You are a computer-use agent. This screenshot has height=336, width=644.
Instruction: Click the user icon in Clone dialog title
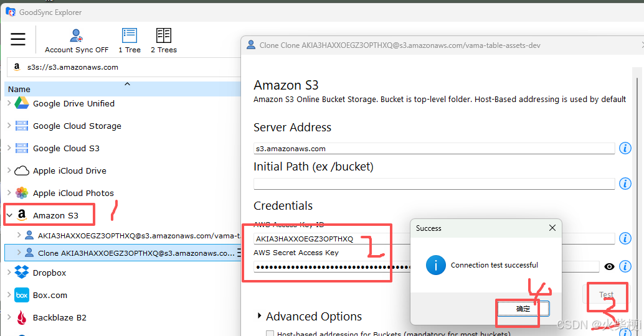pyautogui.click(x=250, y=45)
